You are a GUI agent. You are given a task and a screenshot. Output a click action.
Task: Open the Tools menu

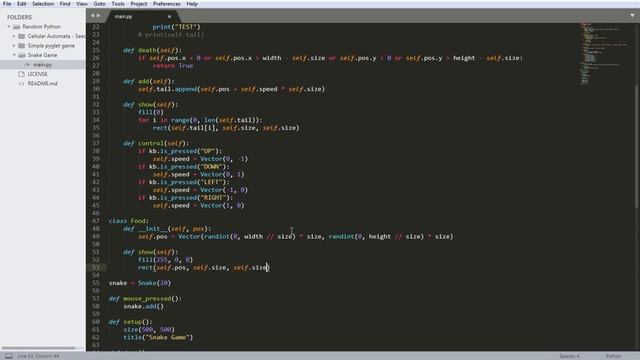coord(118,4)
